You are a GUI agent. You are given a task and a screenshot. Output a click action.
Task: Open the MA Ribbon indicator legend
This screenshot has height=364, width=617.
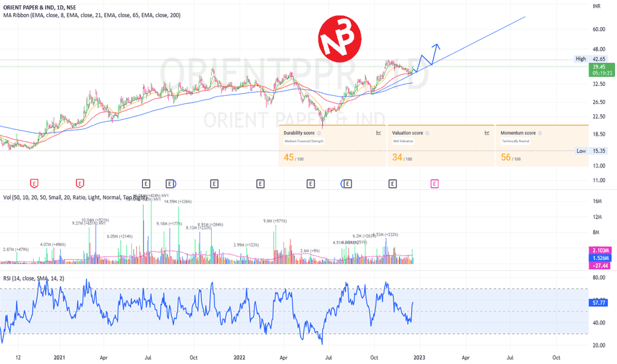91,15
